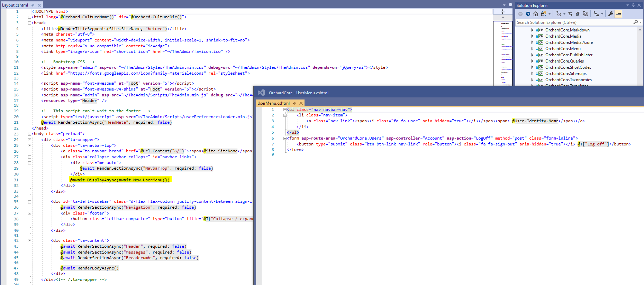644x285 pixels.
Task: Expand the OrchardCore.PublishLater project
Action: [x=532, y=55]
